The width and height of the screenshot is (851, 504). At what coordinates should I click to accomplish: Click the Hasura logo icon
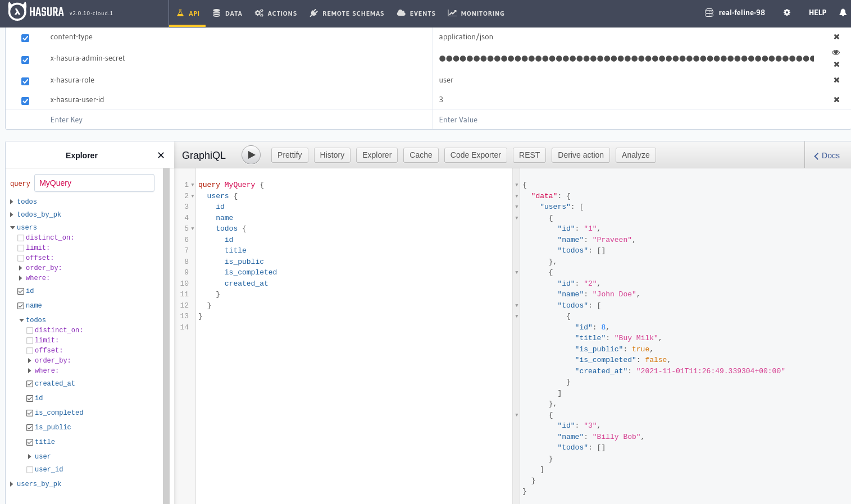coord(17,11)
